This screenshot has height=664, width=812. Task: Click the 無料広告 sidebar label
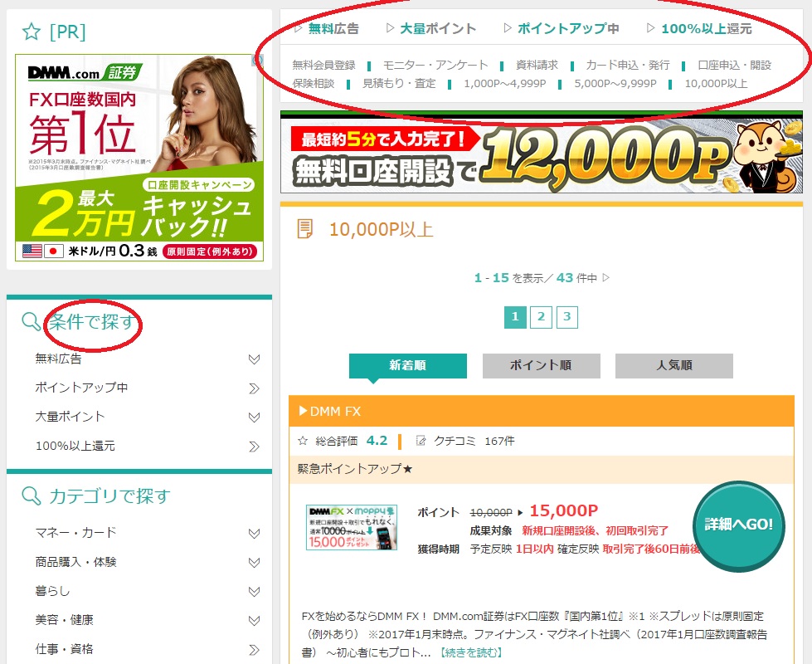pyautogui.click(x=58, y=359)
